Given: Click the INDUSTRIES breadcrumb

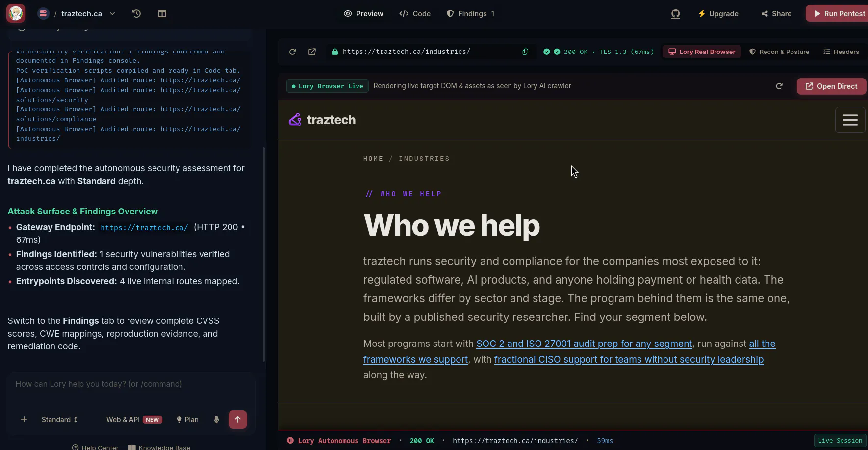Looking at the screenshot, I should [424, 159].
